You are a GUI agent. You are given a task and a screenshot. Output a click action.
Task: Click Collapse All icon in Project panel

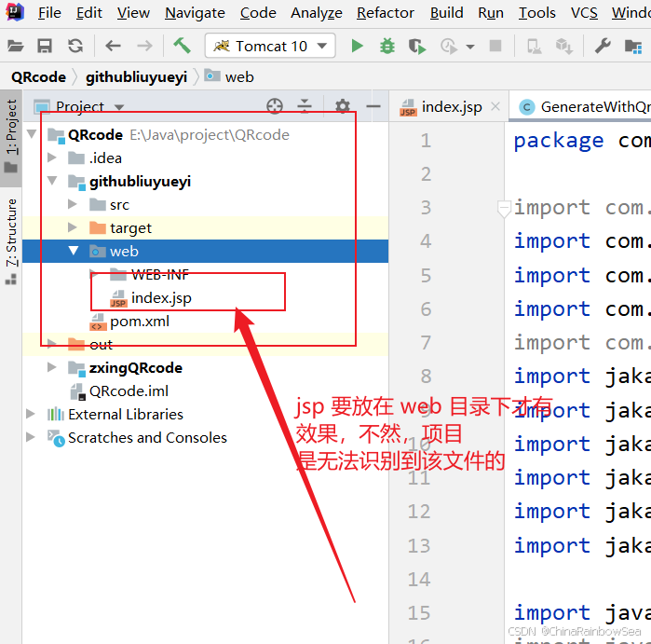pos(305,106)
